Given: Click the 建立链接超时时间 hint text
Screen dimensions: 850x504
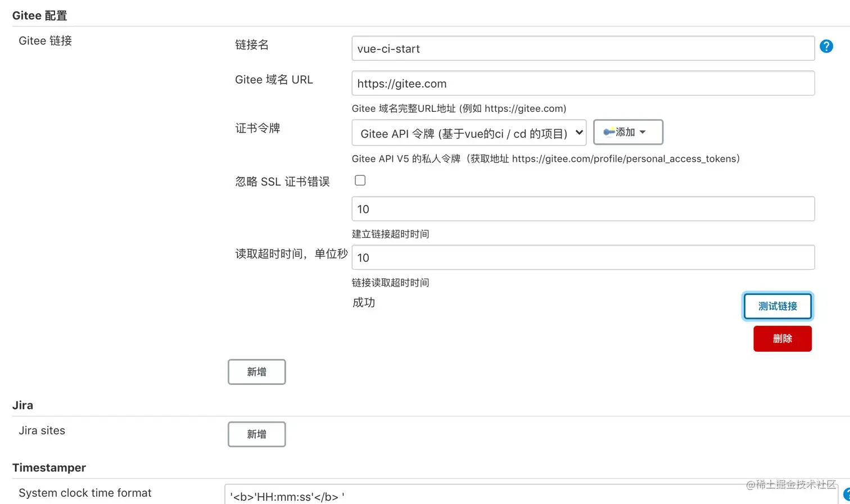Looking at the screenshot, I should [x=391, y=234].
